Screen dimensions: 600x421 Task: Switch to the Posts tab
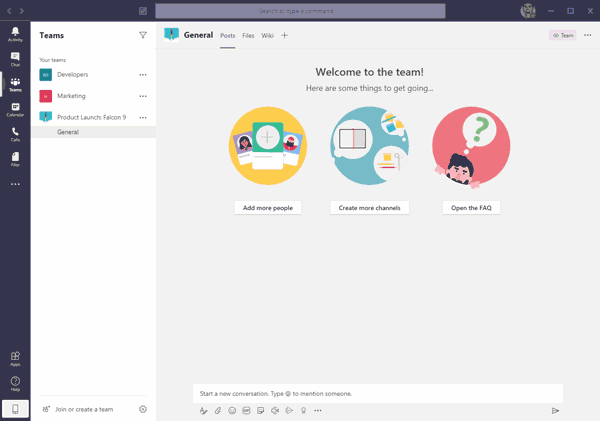click(x=228, y=36)
